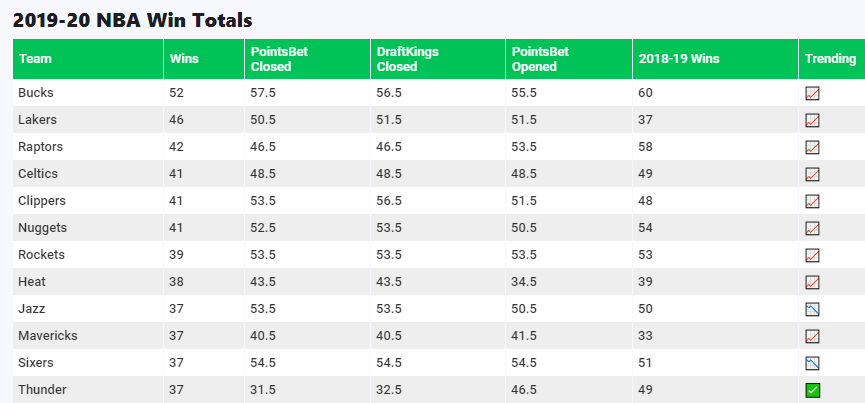Click the PointsBet Opened column header

coord(540,59)
